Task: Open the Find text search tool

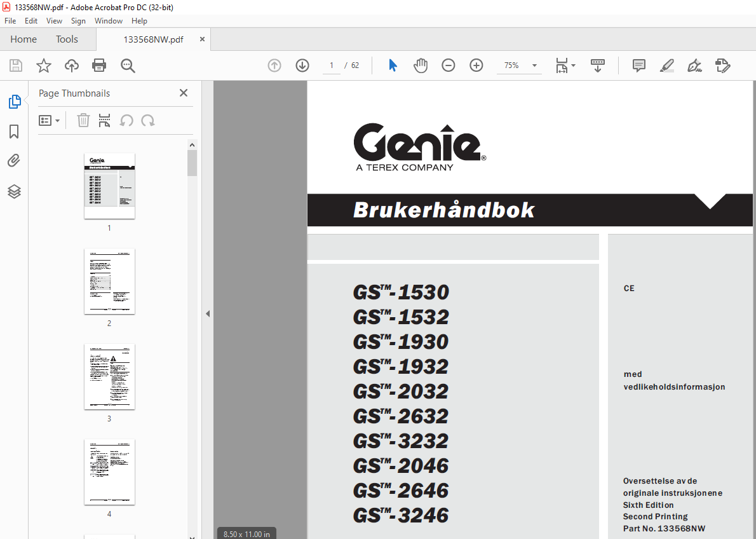Action: (128, 65)
